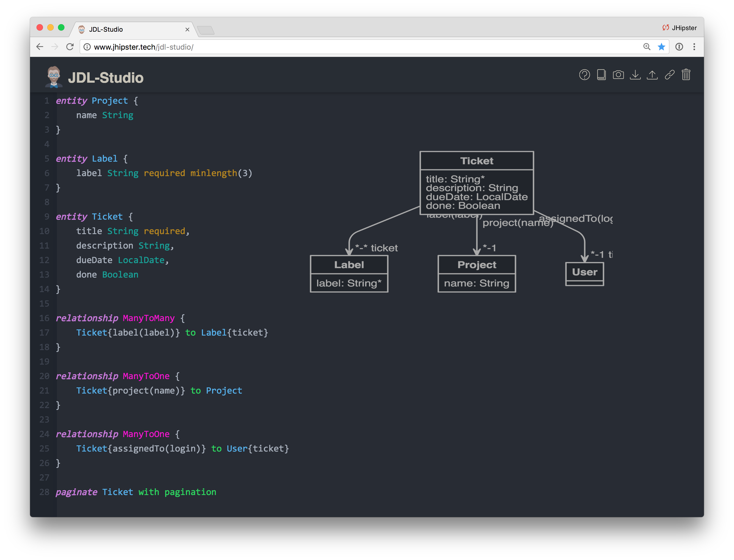Click the User entity node
Image resolution: width=734 pixels, height=560 pixels.
coord(584,274)
